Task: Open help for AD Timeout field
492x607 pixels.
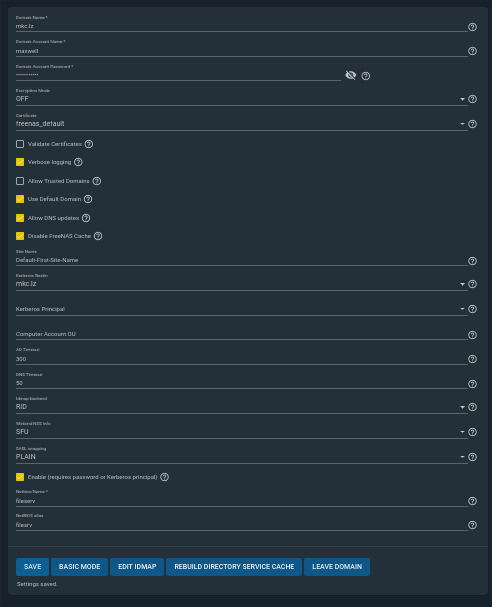Action: (472, 359)
